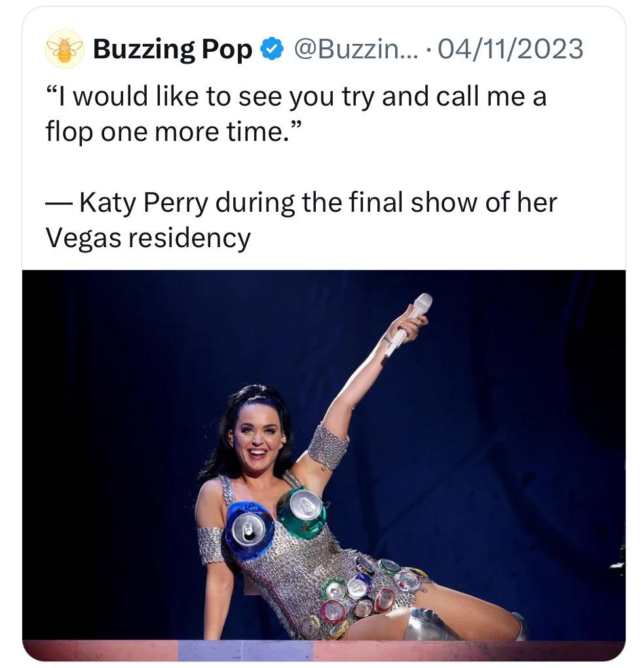Open the Buzzing Pop profile name

coord(172,49)
